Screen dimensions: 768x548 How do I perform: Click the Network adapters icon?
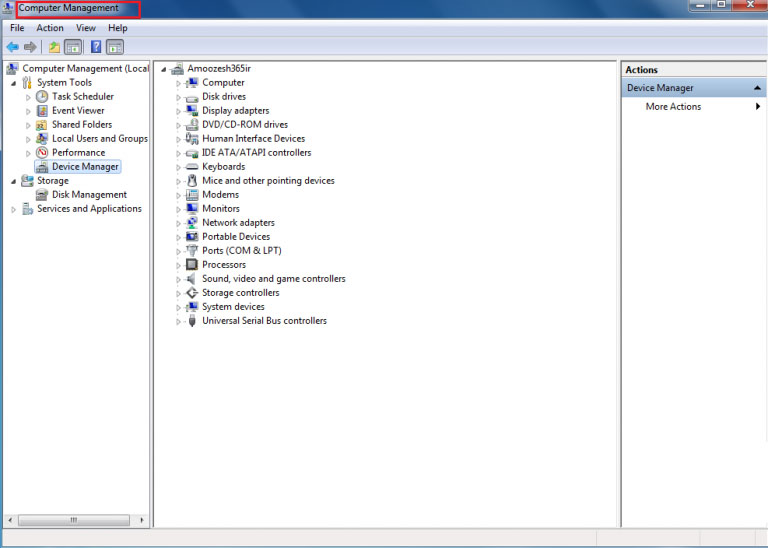(192, 223)
